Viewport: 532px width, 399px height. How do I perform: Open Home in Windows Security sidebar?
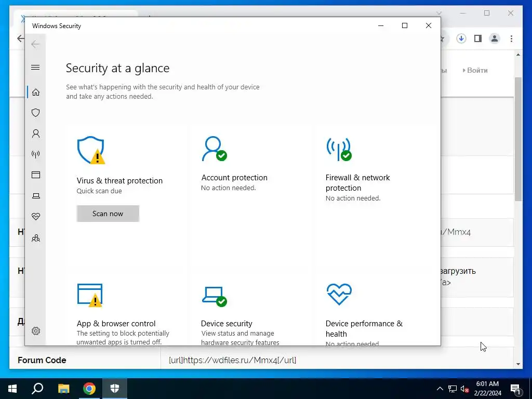36,92
